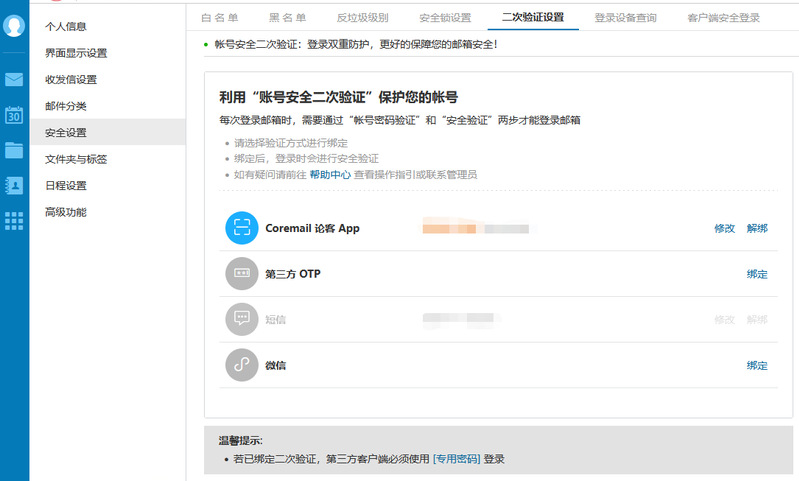Viewport: 799px width, 481px height.
Task: Open the file folder sidebar icon
Action: click(x=14, y=150)
